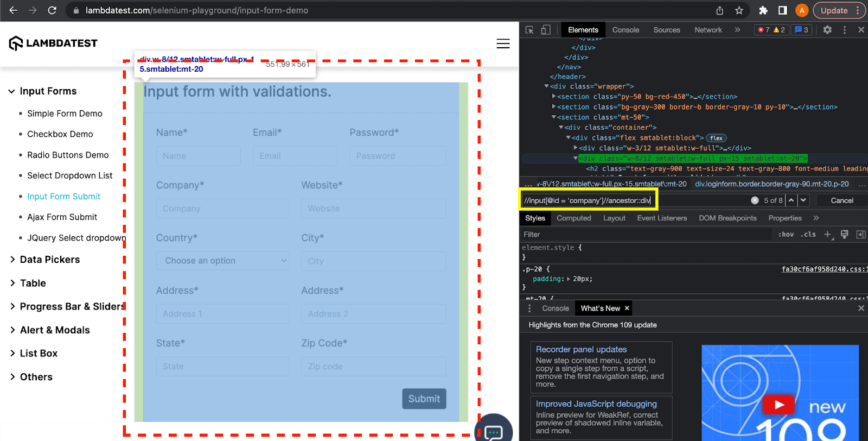Toggle the computed styles sidebar pane
The height and width of the screenshot is (441, 868).
860,234
